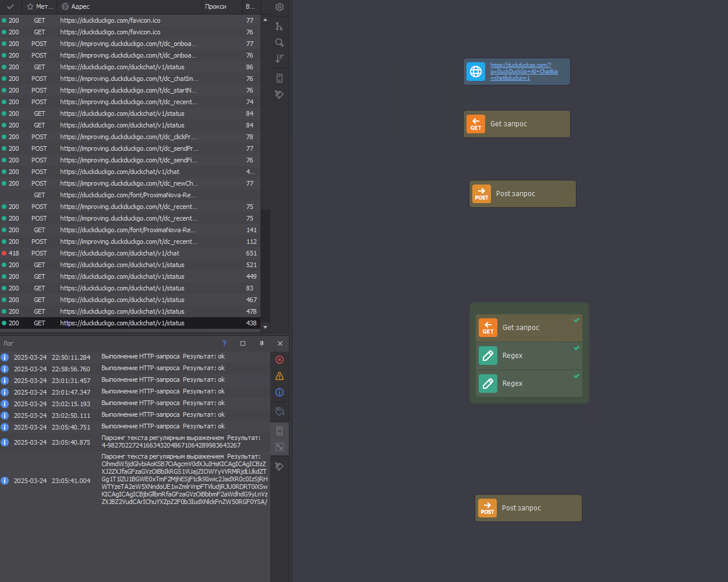Close the Лог panel

click(280, 343)
